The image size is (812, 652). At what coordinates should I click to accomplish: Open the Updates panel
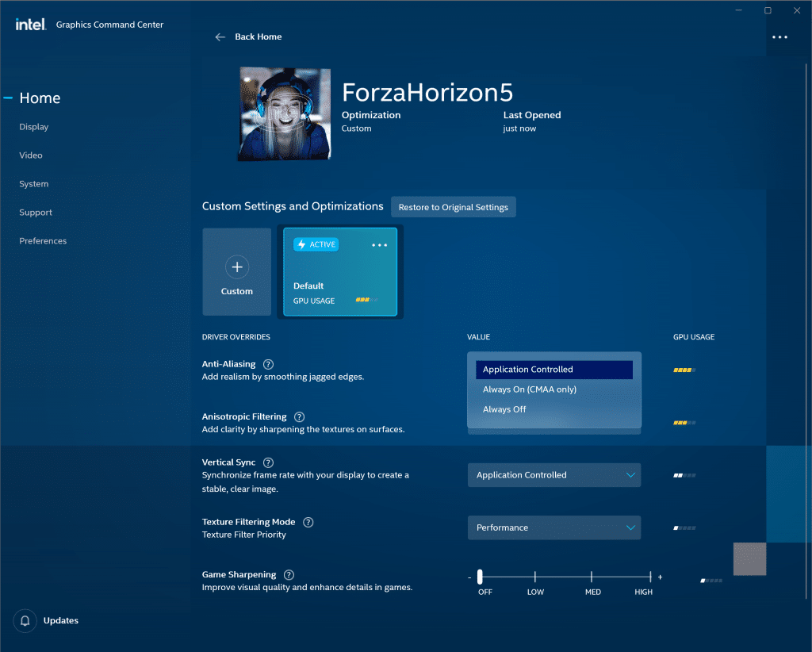click(60, 620)
